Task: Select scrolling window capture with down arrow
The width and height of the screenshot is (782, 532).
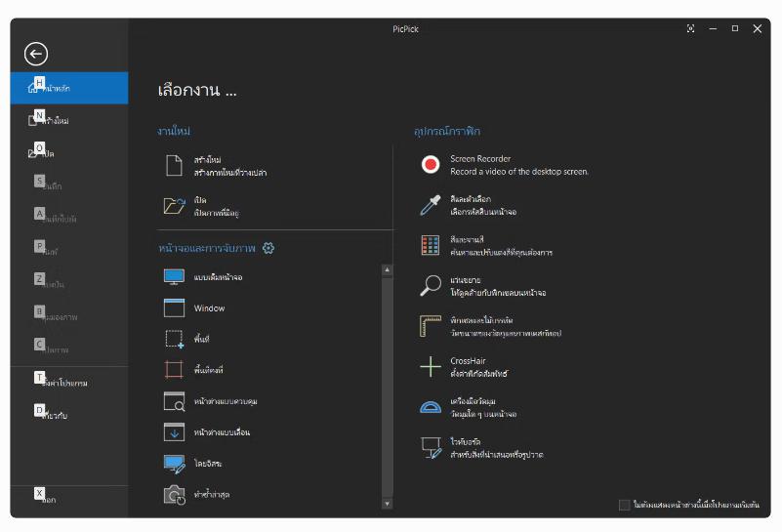Action: tap(175, 432)
